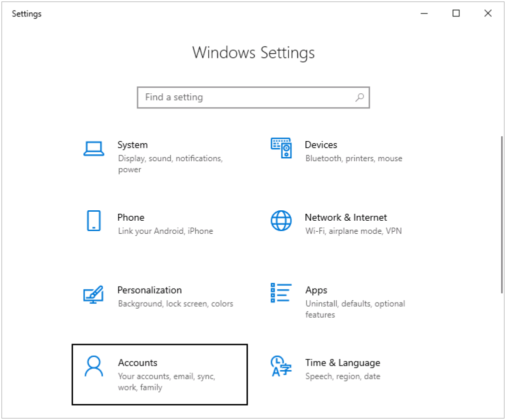
Task: Select the System category title
Action: pyautogui.click(x=132, y=145)
